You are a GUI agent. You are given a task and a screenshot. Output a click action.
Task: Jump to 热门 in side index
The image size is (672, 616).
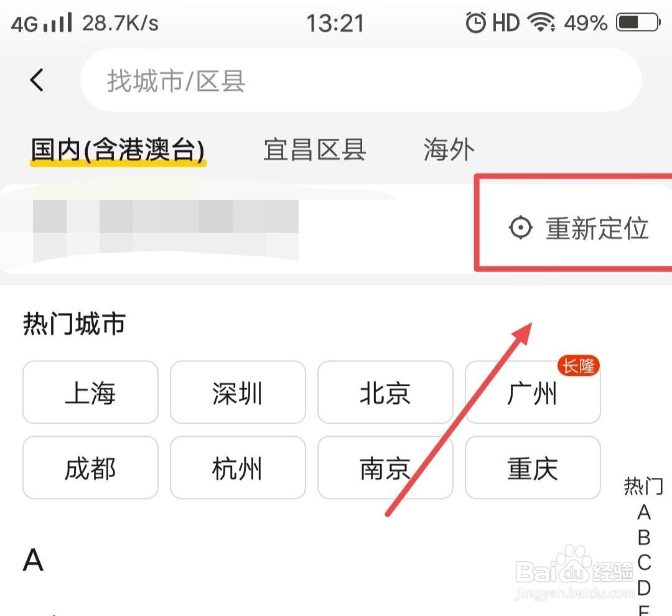[643, 487]
